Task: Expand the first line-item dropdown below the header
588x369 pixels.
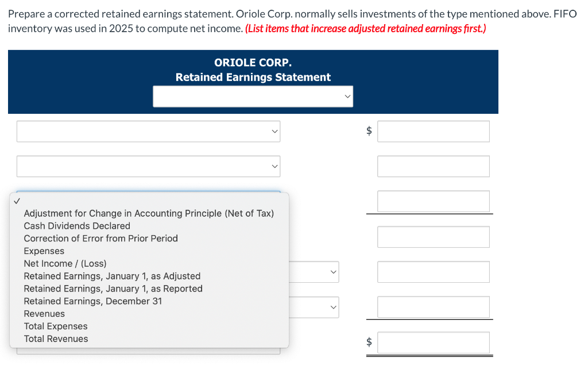Action: point(148,131)
